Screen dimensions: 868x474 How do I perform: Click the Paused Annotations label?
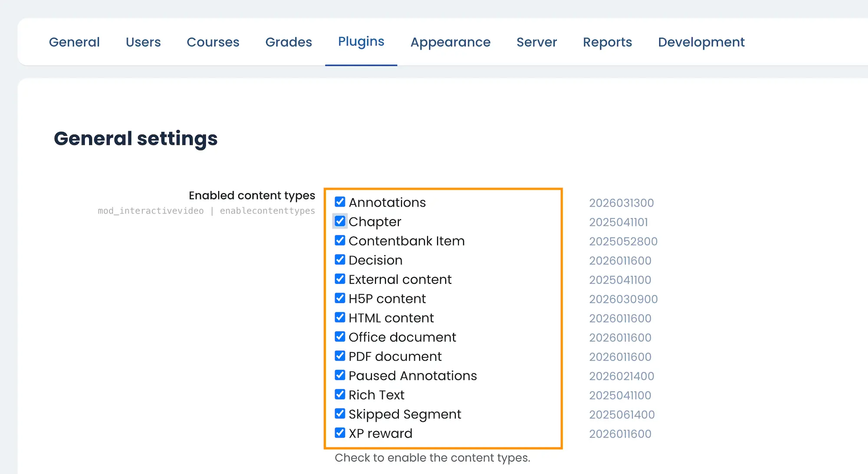point(413,375)
